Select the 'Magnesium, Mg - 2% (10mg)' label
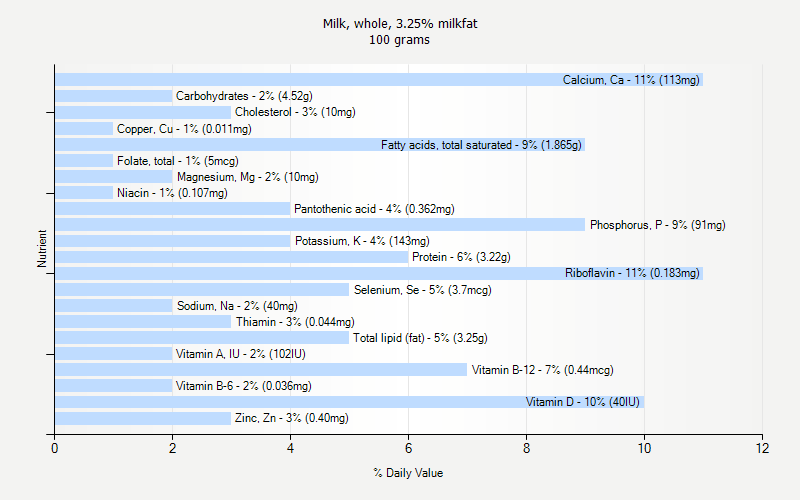Image resolution: width=800 pixels, height=500 pixels. (x=247, y=177)
